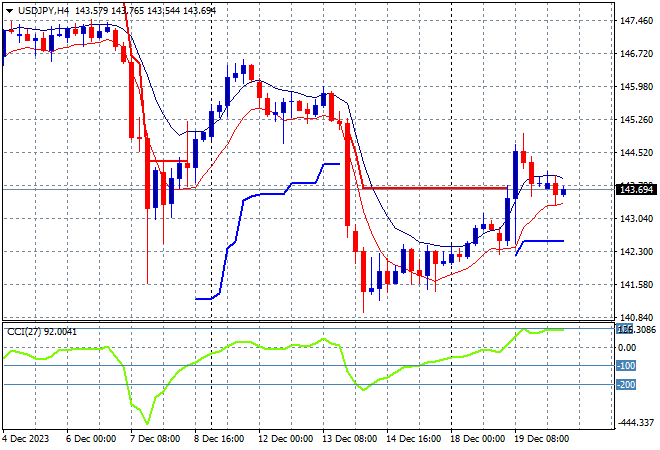
Task: Click the 8 Dec 16:00 time label
Action: (x=219, y=439)
